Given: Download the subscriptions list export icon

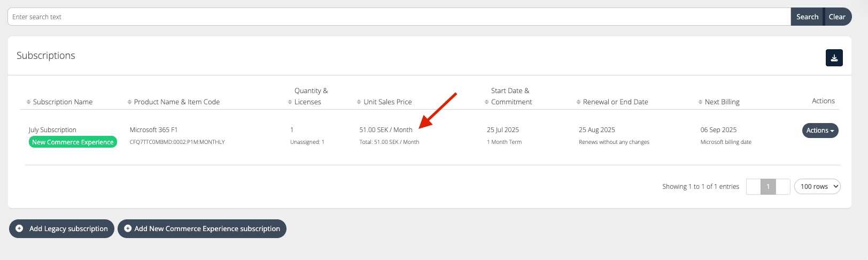Looking at the screenshot, I should (834, 58).
